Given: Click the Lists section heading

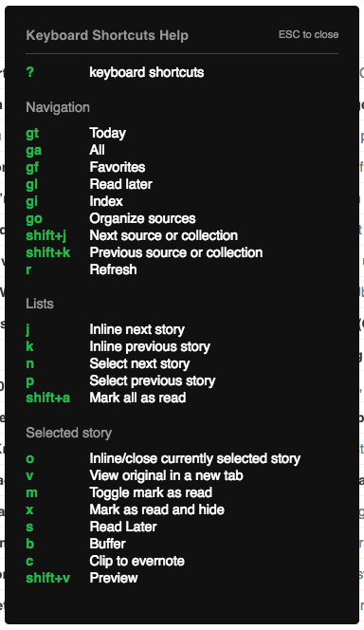Looking at the screenshot, I should 40,304.
